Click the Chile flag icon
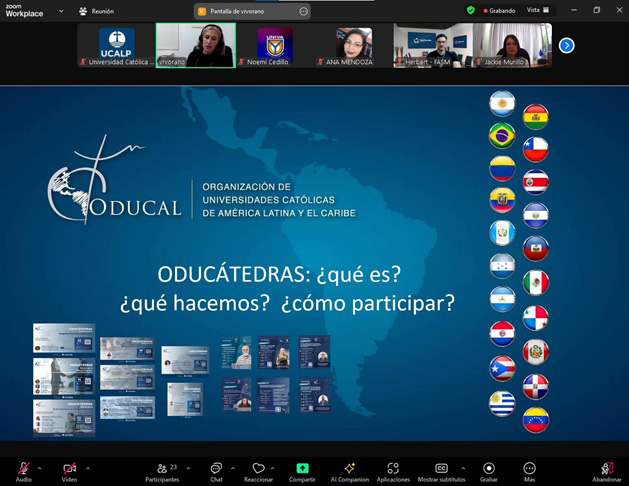The height and width of the screenshot is (486, 629). click(x=536, y=149)
